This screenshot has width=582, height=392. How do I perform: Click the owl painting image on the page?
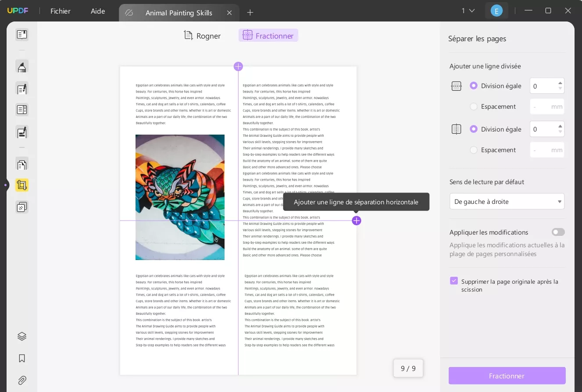(x=180, y=197)
